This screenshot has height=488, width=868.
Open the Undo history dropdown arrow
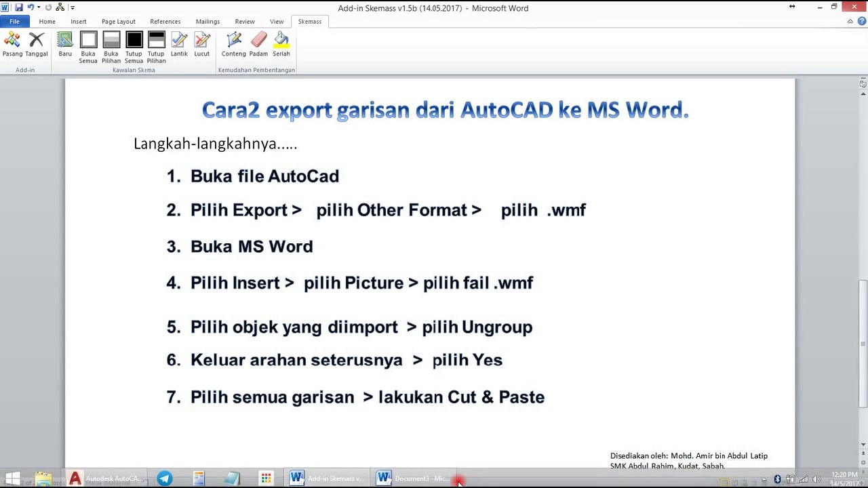point(39,7)
